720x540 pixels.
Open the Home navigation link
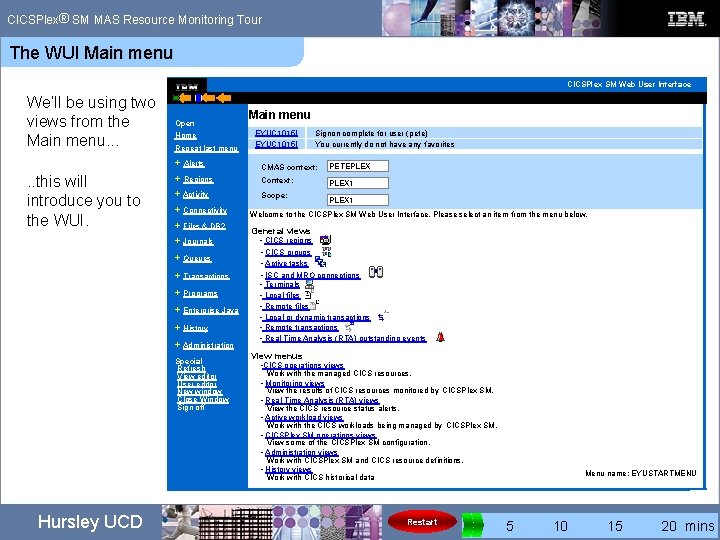186,135
